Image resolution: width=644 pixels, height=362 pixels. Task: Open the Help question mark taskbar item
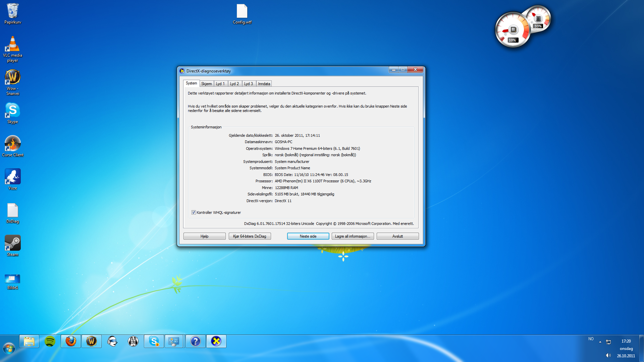(196, 341)
